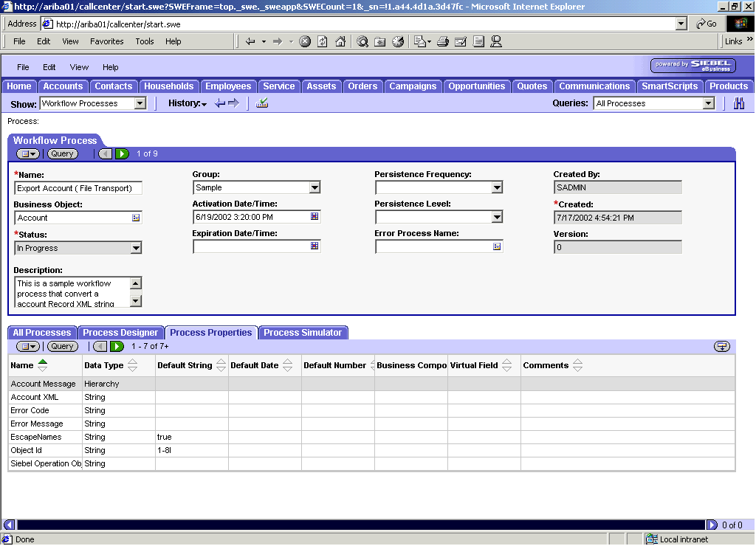Click the Siebel history back arrow
Image resolution: width=756 pixels, height=546 pixels.
click(220, 103)
